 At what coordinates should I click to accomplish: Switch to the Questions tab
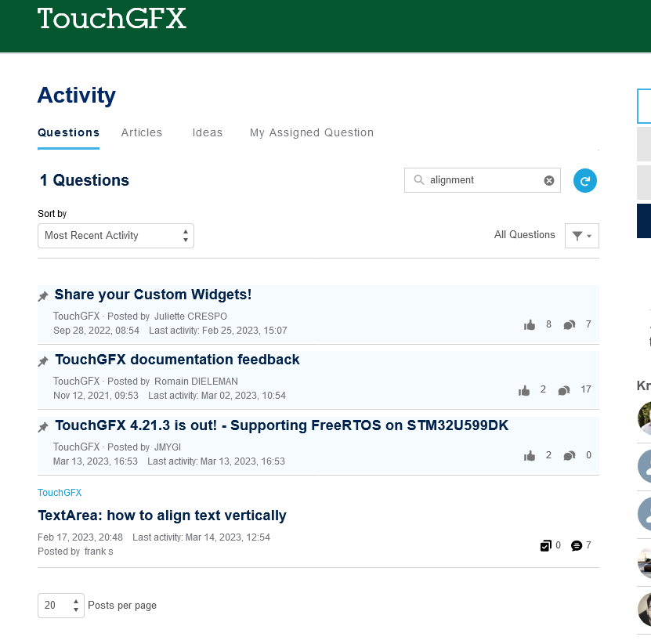click(x=68, y=132)
